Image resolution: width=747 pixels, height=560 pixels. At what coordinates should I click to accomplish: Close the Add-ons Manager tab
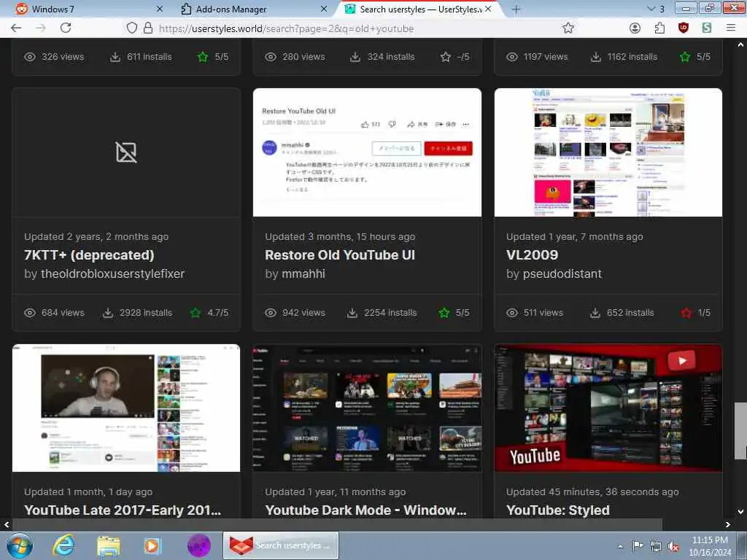(324, 9)
